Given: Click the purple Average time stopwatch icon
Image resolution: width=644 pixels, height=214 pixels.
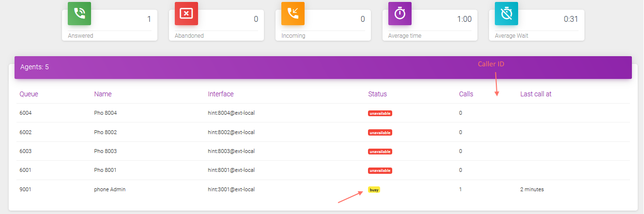Looking at the screenshot, I should [400, 14].
